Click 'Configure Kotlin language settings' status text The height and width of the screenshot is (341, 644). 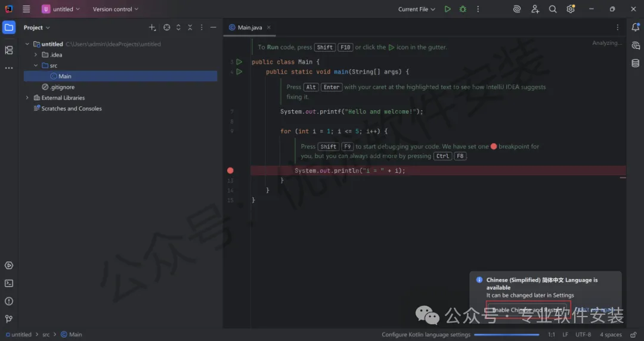[426, 334]
